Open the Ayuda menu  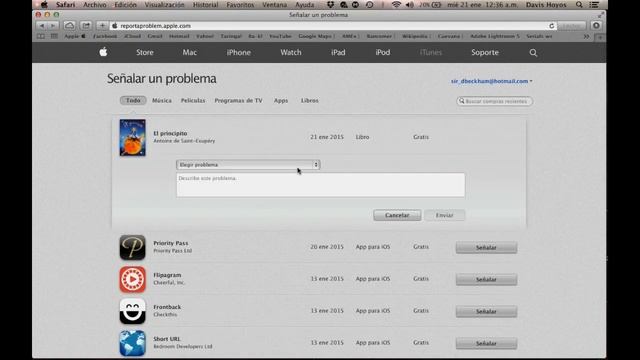[x=304, y=5]
